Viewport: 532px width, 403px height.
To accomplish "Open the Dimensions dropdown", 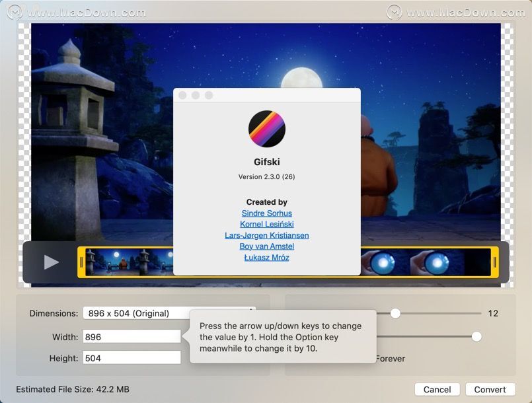I will tap(169, 313).
